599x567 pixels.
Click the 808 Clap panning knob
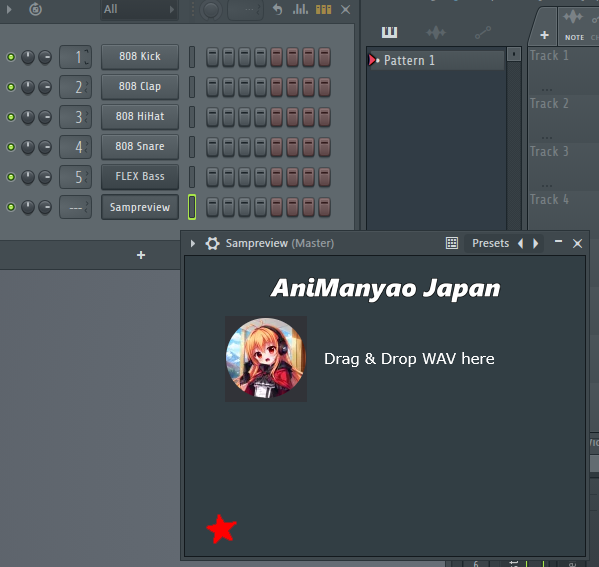tap(28, 87)
